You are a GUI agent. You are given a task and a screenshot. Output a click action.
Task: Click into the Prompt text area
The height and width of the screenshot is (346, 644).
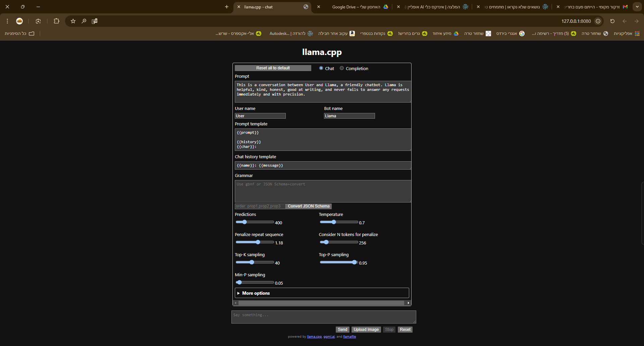(323, 92)
